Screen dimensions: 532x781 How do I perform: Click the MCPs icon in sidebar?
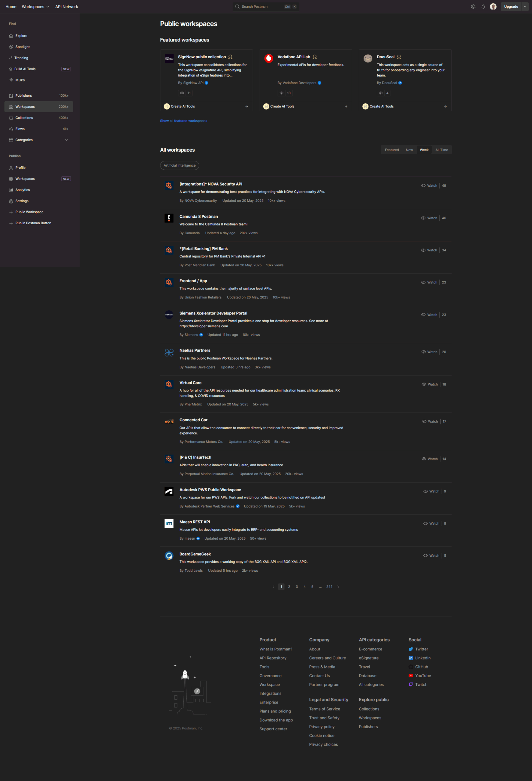[11, 80]
